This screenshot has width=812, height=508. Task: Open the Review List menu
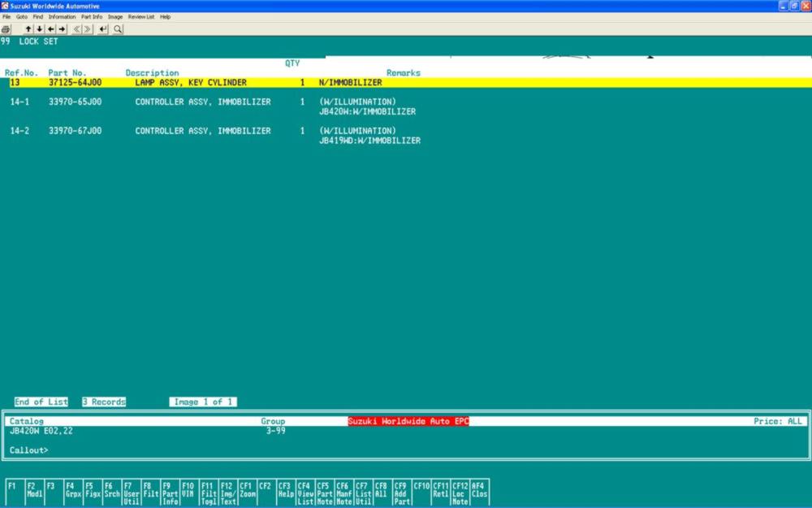pos(141,17)
